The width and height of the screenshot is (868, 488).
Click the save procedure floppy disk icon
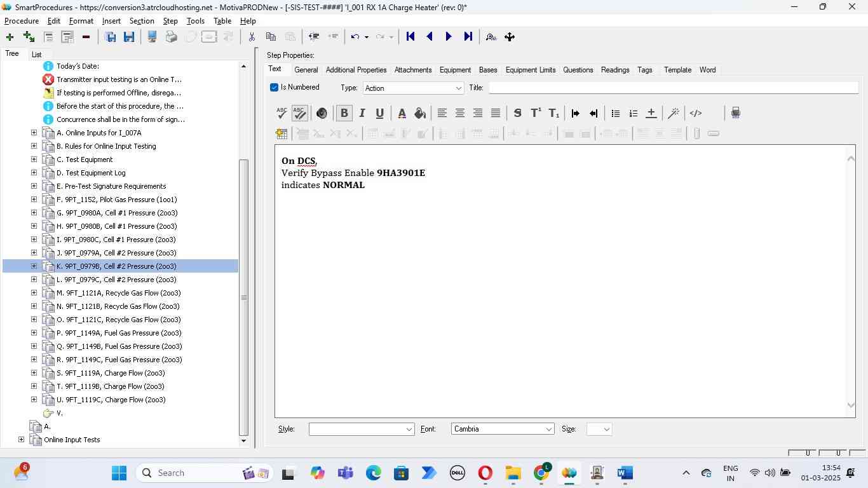(x=129, y=37)
